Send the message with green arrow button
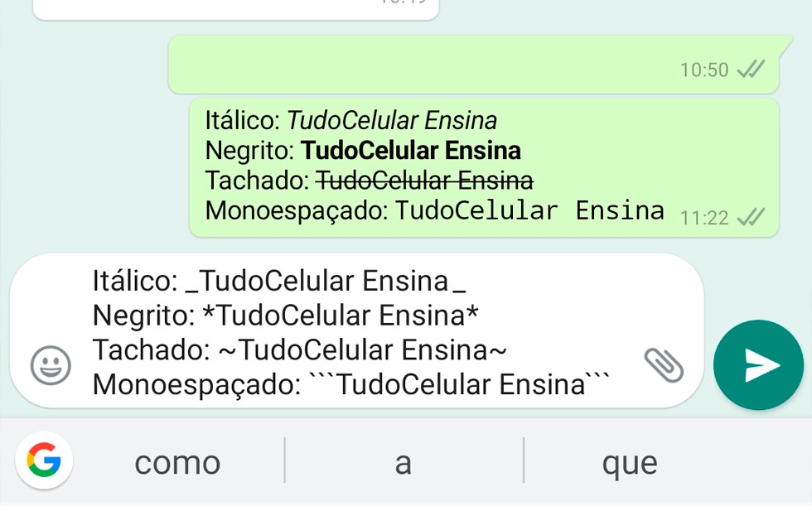 tap(758, 365)
